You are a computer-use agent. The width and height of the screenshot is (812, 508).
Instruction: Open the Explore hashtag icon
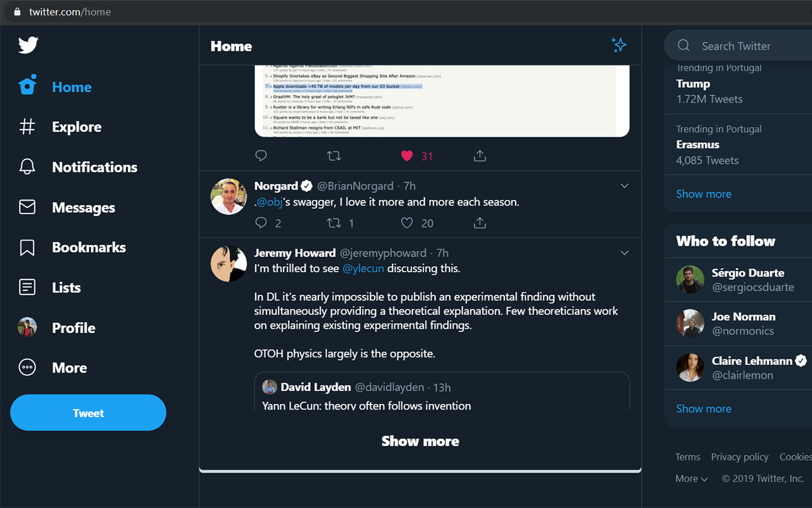pyautogui.click(x=27, y=126)
